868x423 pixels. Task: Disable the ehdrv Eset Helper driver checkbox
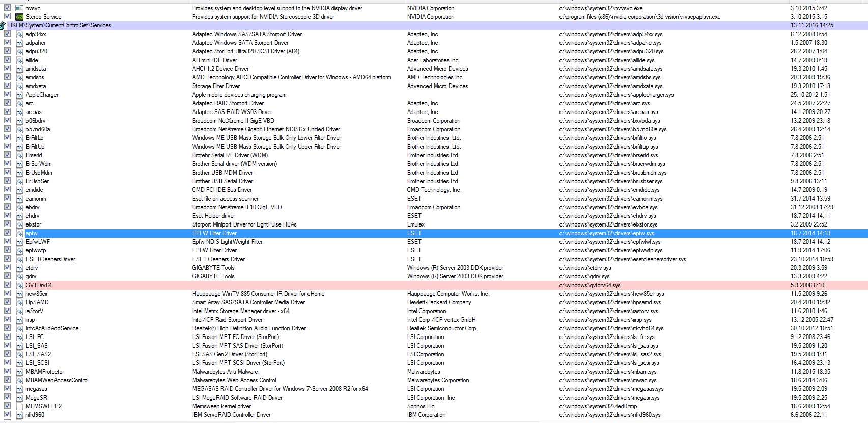coord(7,216)
